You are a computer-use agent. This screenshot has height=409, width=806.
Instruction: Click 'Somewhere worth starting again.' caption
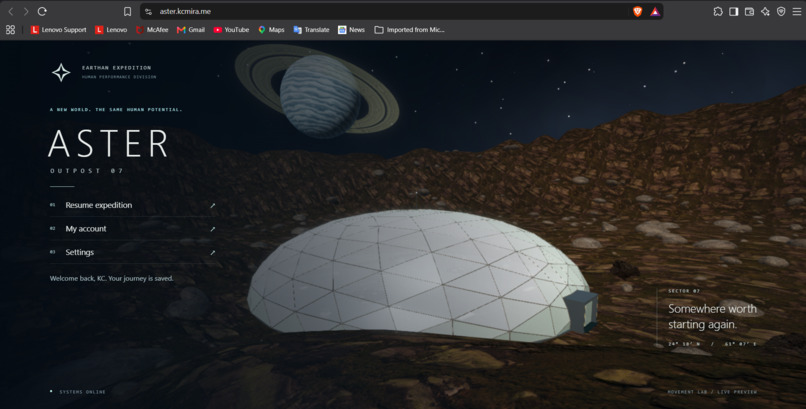click(x=712, y=317)
